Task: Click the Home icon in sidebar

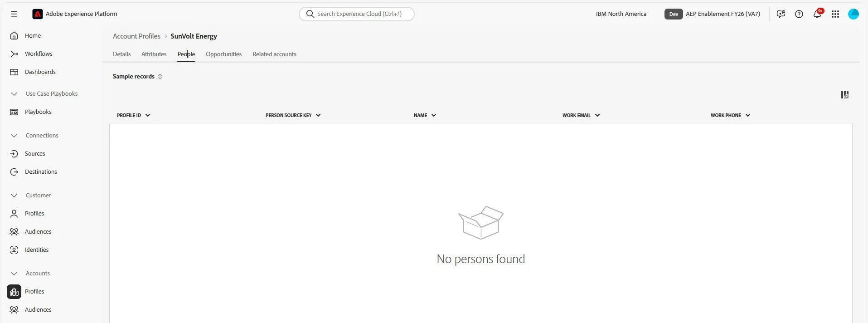Action: [x=14, y=35]
